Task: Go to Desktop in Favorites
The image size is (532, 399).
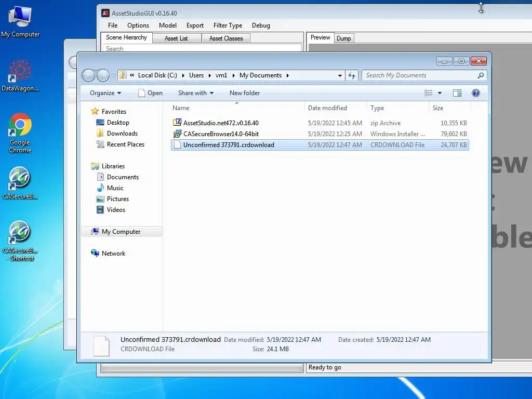Action: pyautogui.click(x=118, y=123)
